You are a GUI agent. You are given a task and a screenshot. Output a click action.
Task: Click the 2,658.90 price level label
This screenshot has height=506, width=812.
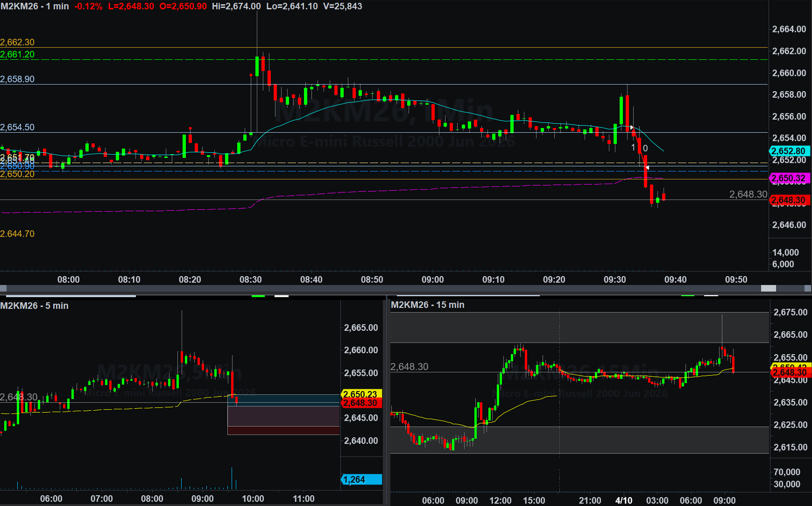tap(17, 79)
